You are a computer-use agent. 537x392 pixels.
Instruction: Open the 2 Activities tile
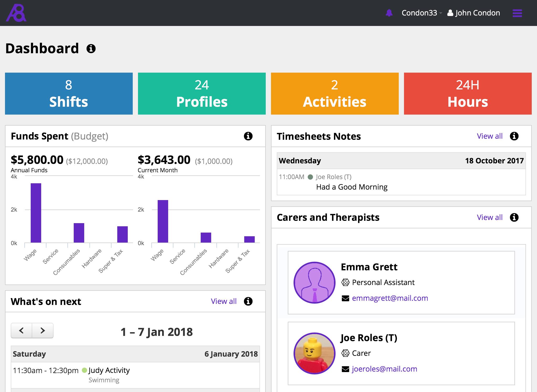tap(335, 94)
